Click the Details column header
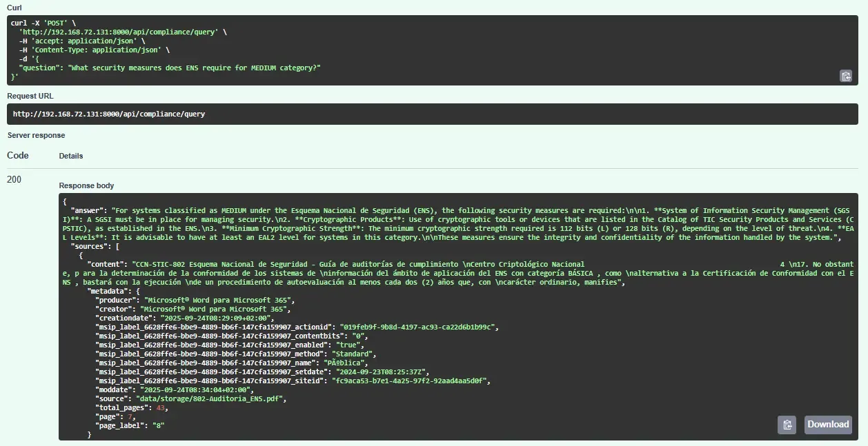The height and width of the screenshot is (446, 868). tap(72, 156)
